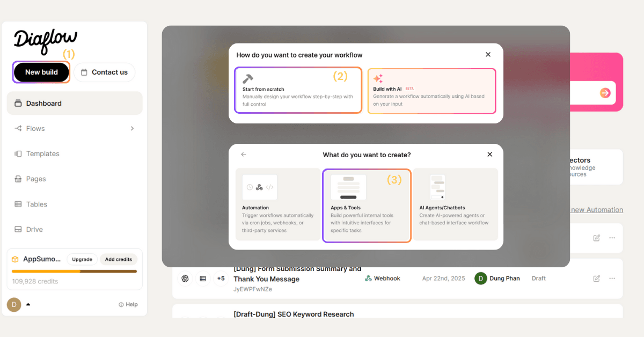The width and height of the screenshot is (644, 337).
Task: Click the pink arrow submit icon
Action: click(605, 93)
